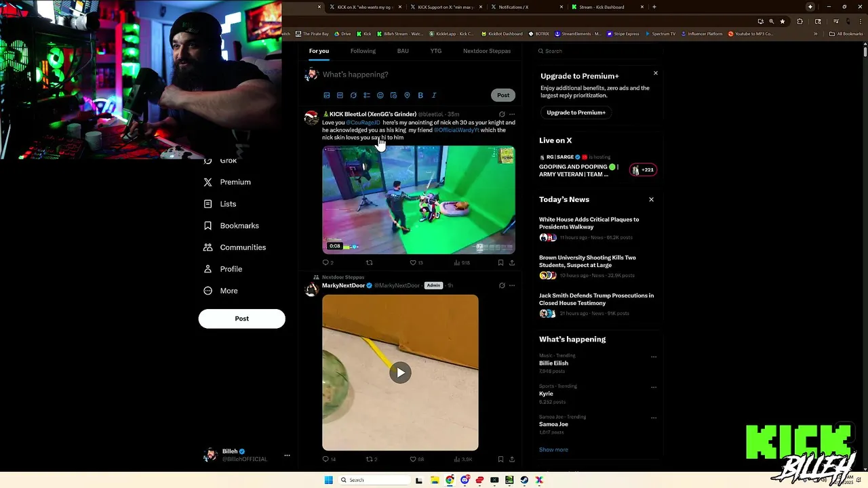Open the emoji picker in composer
The height and width of the screenshot is (488, 868).
tap(380, 96)
